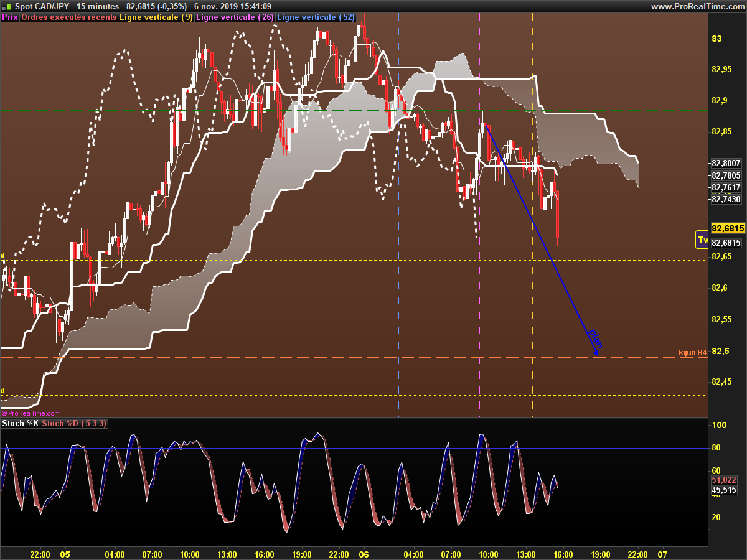
Task: Click the 06 date label on time axis
Action: click(364, 554)
